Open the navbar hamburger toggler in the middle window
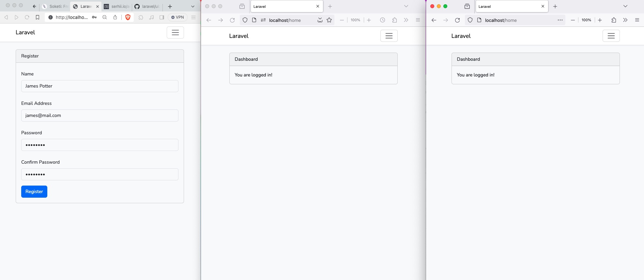 [x=389, y=36]
